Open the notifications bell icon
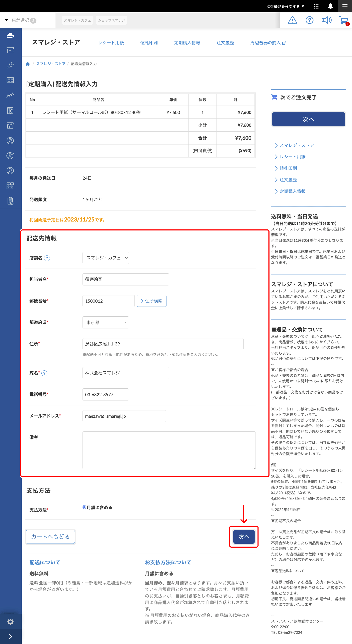Screen dimensions: 352x644 [x=330, y=6]
